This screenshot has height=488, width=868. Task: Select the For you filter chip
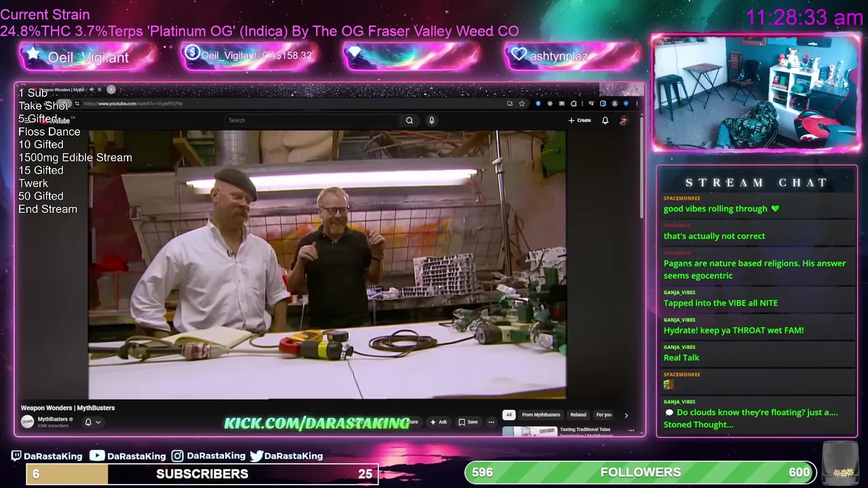coord(604,415)
